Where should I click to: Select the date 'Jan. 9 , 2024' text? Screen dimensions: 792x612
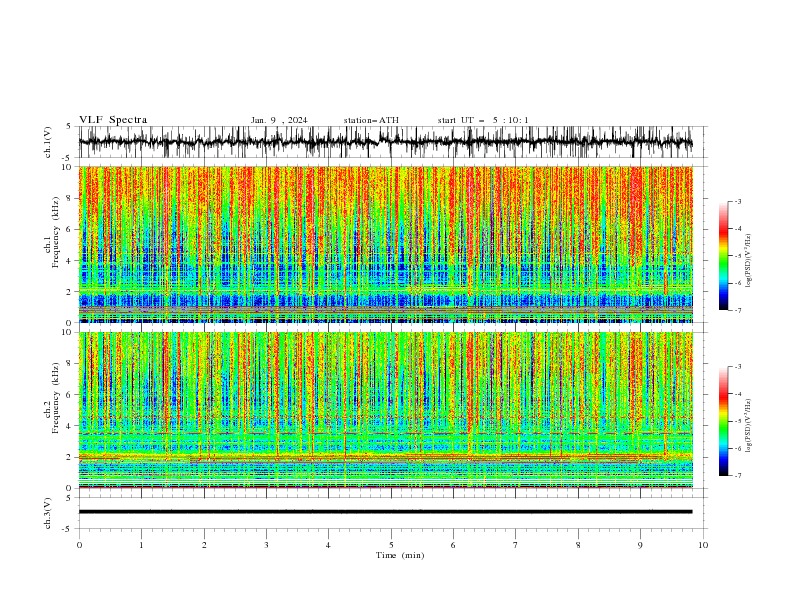tap(279, 120)
